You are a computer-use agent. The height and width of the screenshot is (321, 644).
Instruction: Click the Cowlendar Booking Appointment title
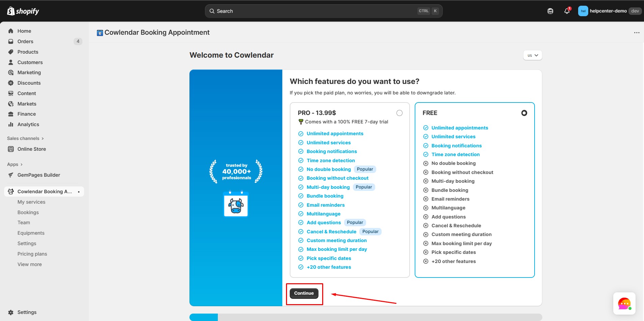point(157,33)
